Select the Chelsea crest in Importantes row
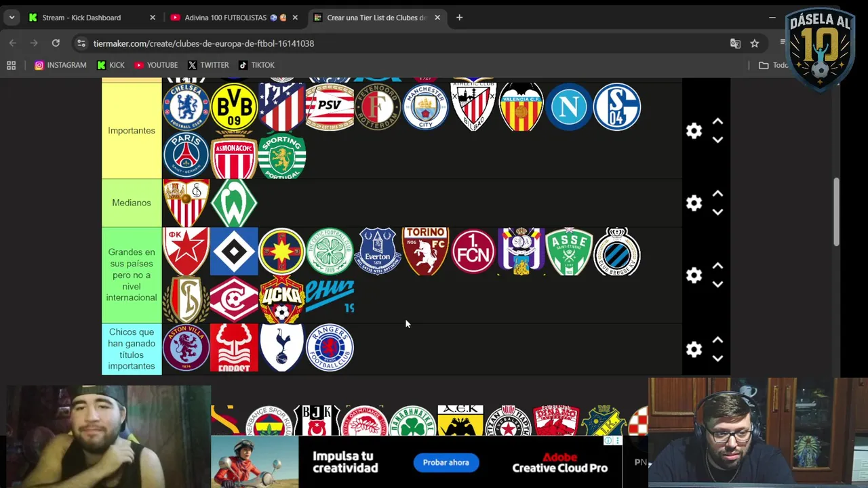 click(186, 106)
